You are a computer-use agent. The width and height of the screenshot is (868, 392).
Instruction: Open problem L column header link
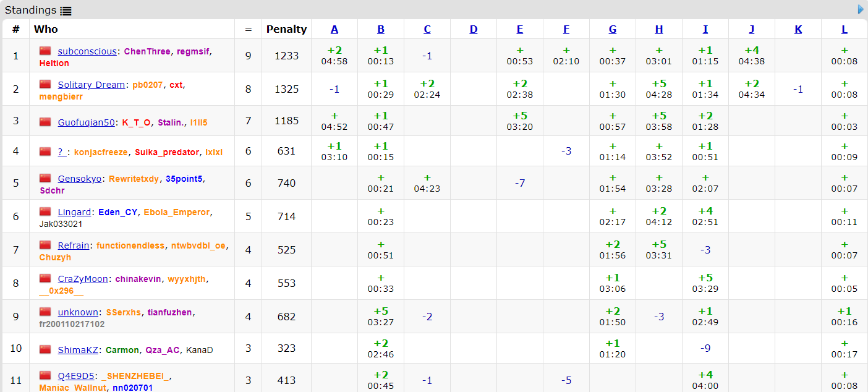[x=845, y=29]
